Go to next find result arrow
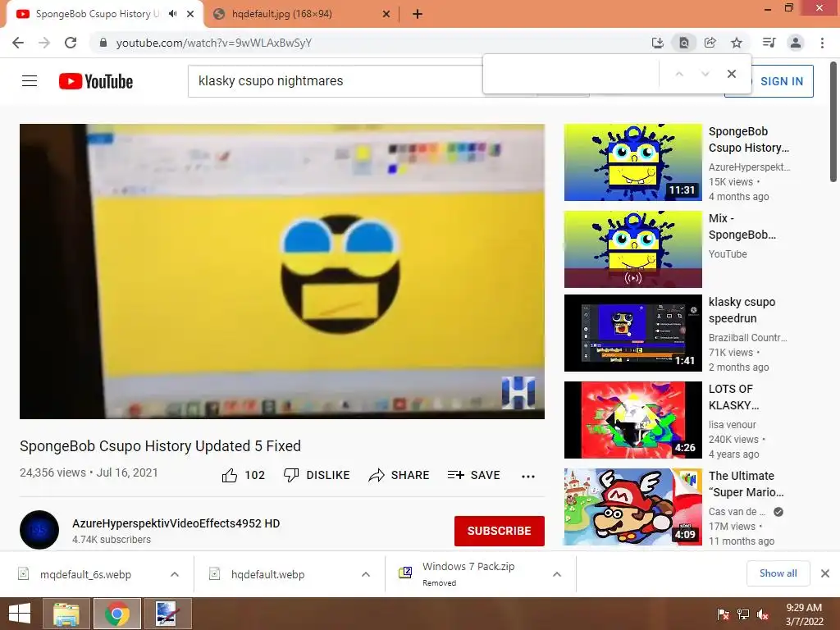 click(x=705, y=74)
